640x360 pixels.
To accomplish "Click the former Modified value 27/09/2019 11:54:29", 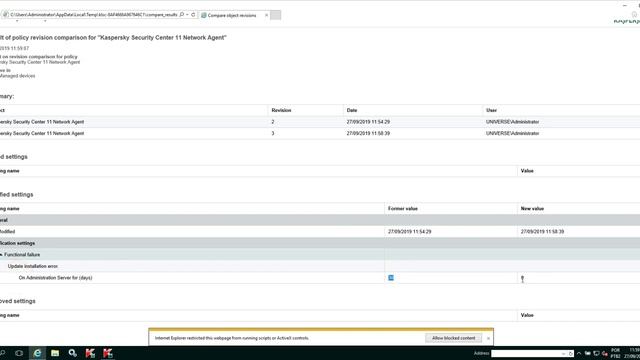I will tap(410, 231).
